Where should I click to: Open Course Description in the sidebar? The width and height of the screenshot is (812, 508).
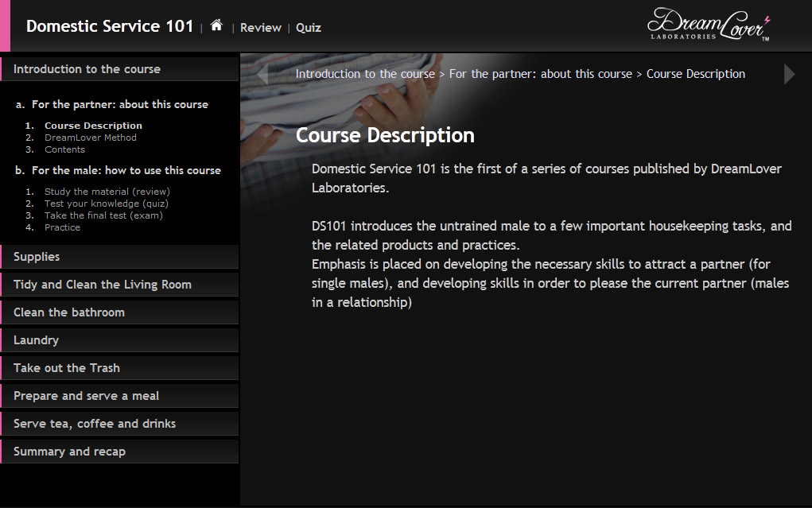pos(93,126)
